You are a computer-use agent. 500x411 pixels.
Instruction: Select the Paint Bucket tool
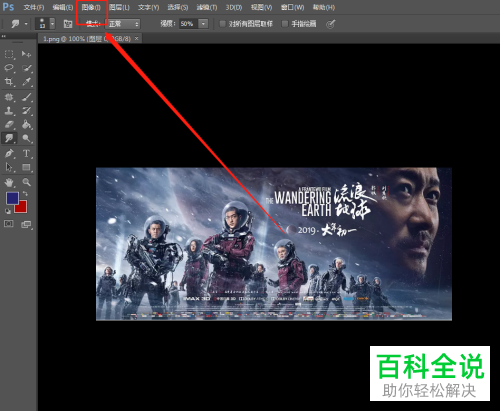[27, 125]
